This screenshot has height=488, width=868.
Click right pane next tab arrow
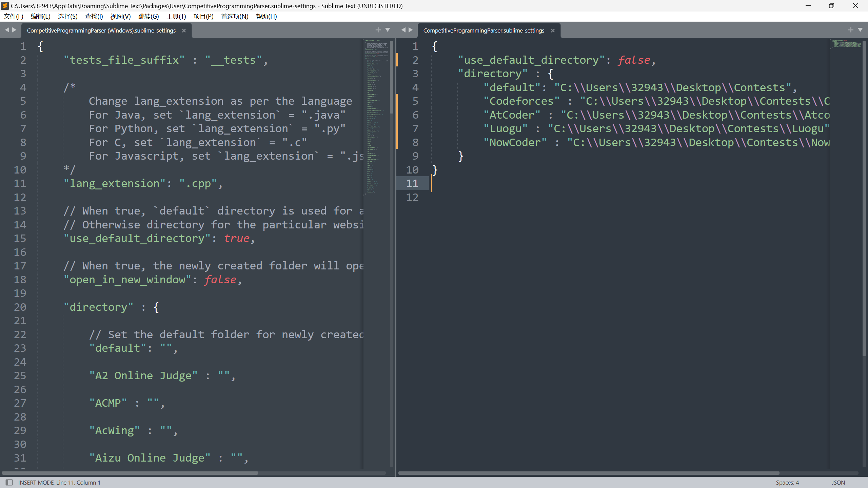pos(411,30)
